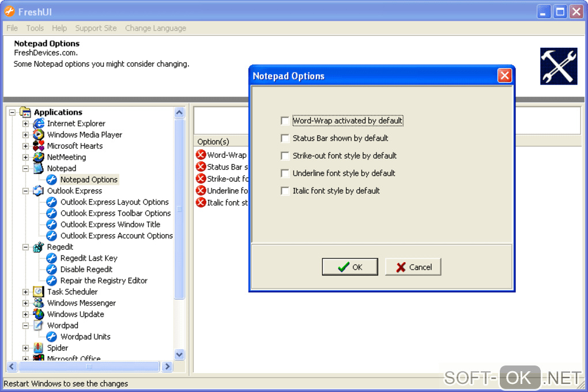Click the Notepad application icon
This screenshot has height=392, width=588.
tap(39, 168)
